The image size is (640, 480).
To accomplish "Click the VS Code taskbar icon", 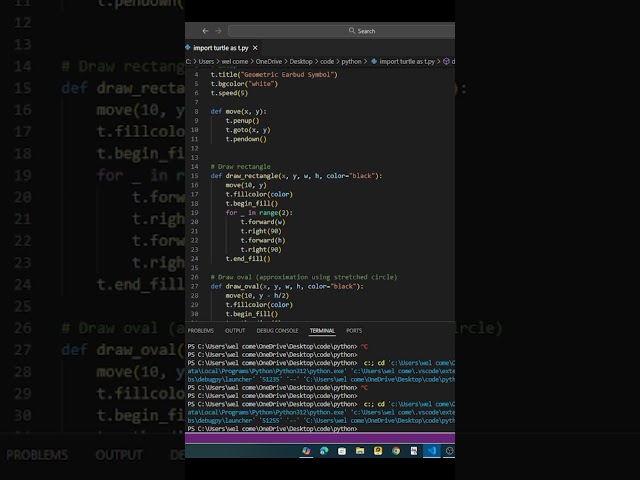I will [432, 451].
